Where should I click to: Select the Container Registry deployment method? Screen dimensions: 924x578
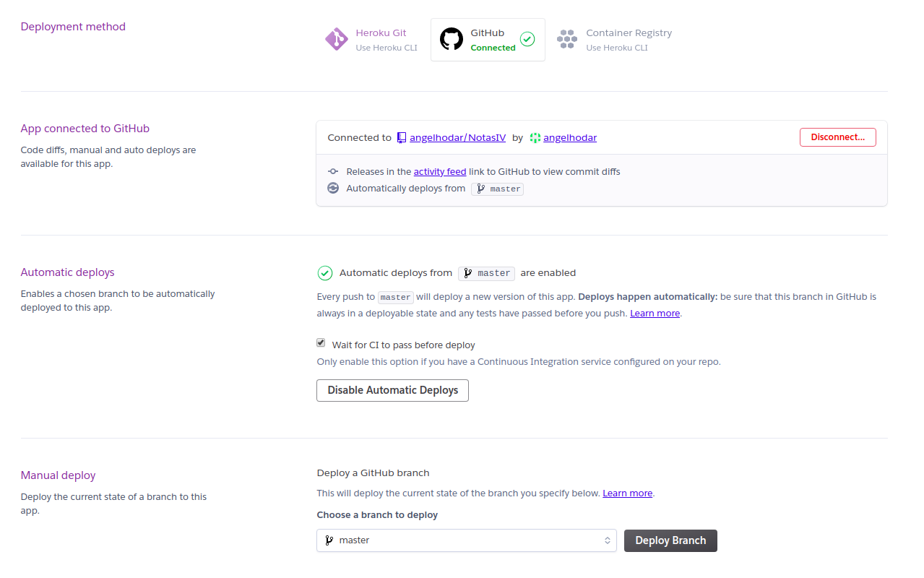pos(615,40)
